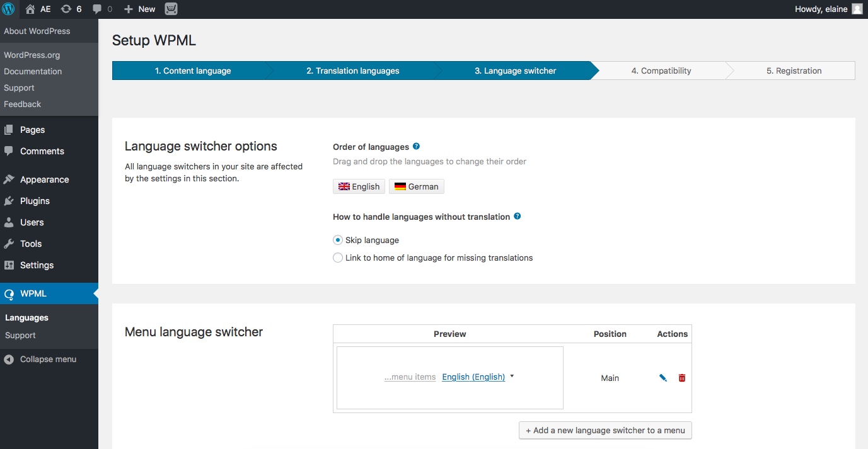Click the German language order chip
868x449 pixels.
click(x=416, y=186)
